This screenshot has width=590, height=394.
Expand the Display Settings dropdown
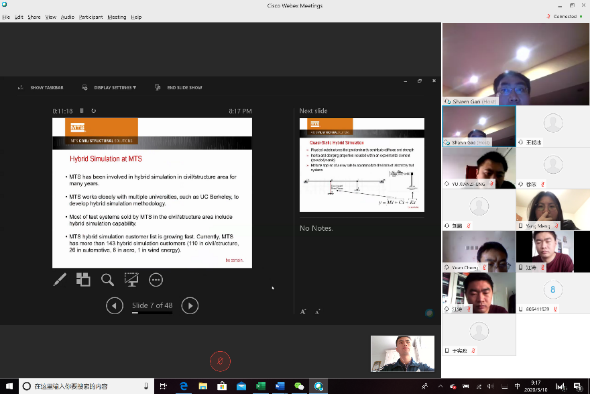tap(109, 87)
